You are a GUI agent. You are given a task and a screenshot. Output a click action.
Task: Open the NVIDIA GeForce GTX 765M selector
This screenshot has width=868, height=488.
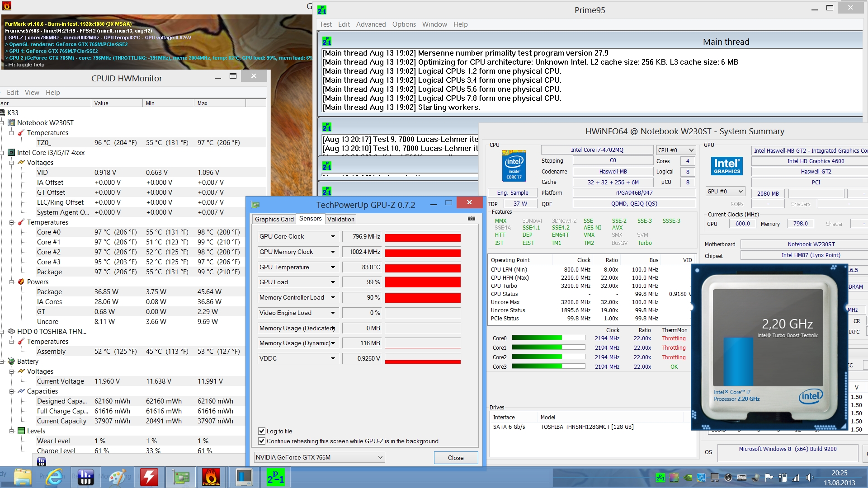point(319,457)
